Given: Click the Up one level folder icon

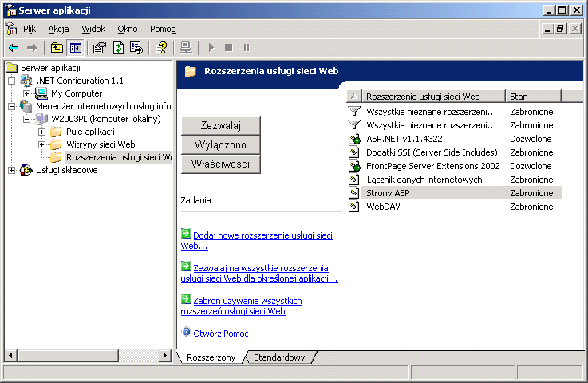Looking at the screenshot, I should pos(57,48).
